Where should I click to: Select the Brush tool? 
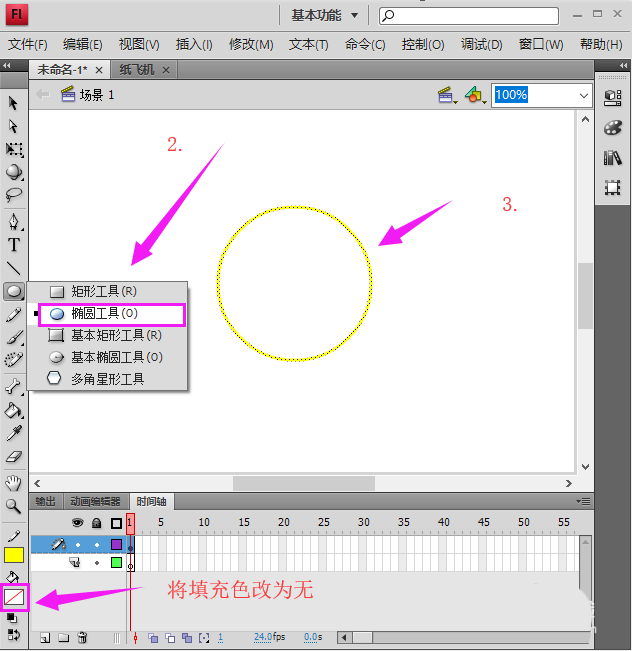pyautogui.click(x=14, y=337)
